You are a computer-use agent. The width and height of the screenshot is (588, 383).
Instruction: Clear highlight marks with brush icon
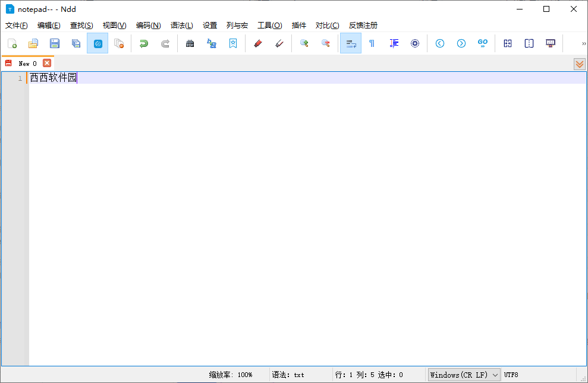[279, 43]
